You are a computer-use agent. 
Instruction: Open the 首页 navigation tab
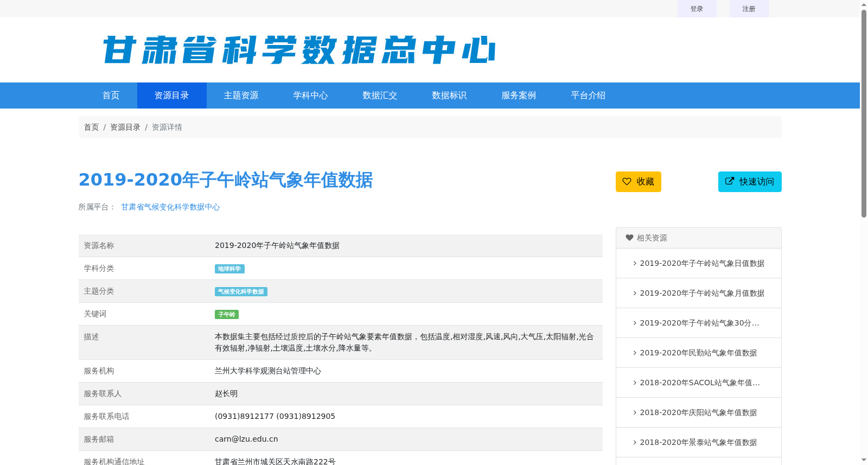(x=111, y=95)
